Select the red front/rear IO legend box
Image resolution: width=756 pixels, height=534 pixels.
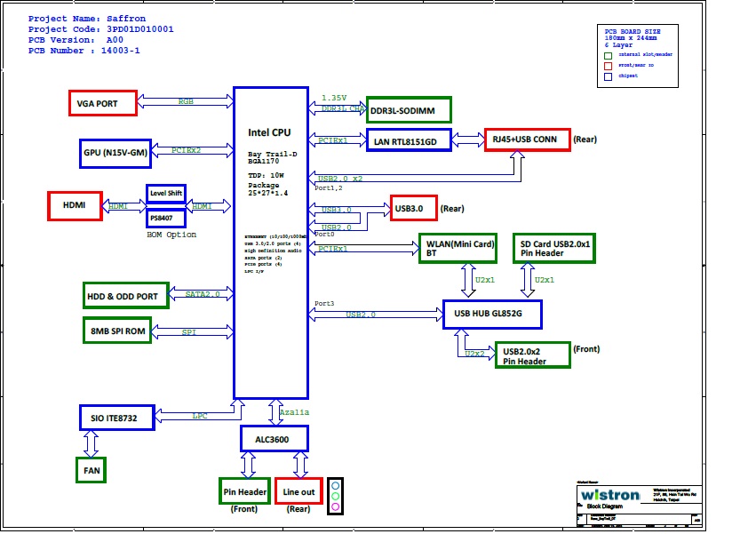tap(609, 66)
